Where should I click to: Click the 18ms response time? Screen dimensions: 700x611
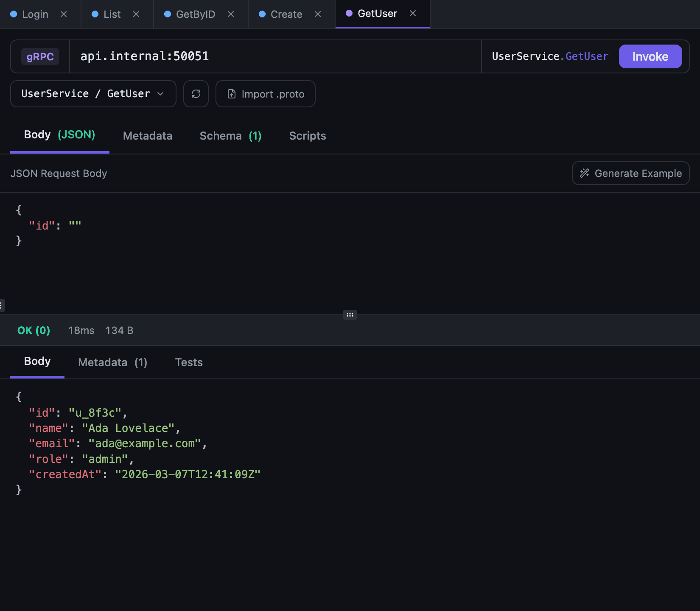81,331
